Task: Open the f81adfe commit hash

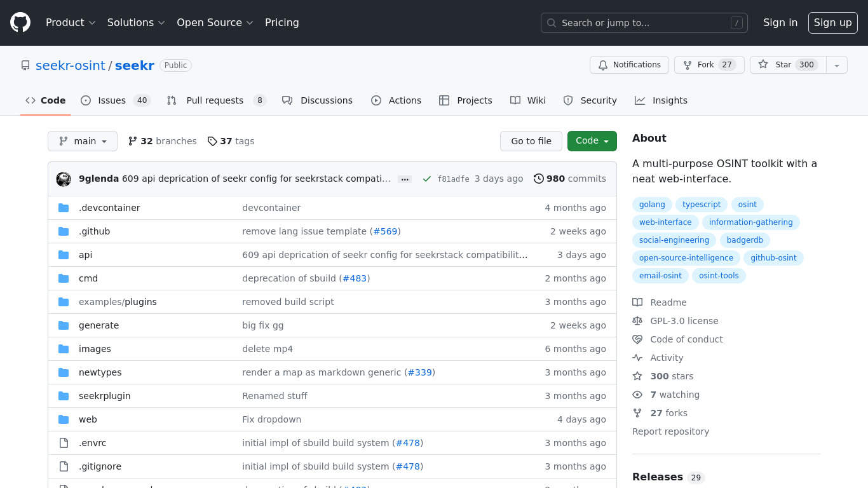Action: tap(454, 179)
